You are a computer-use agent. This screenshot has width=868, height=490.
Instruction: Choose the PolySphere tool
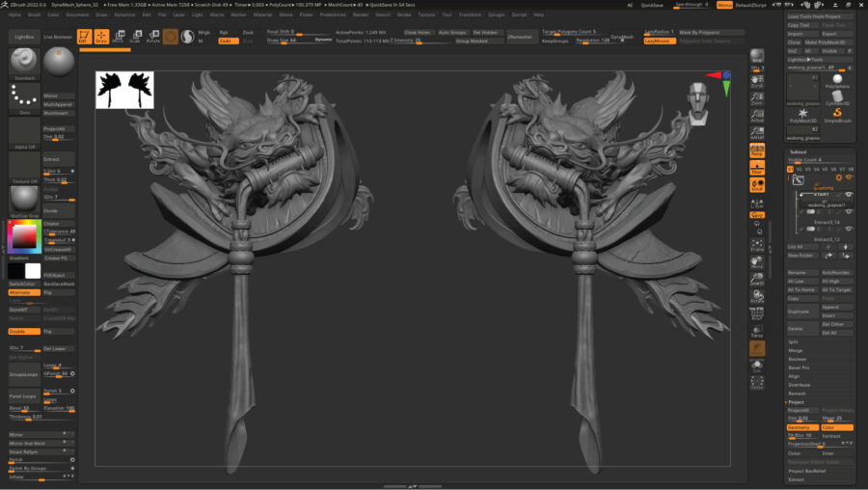click(837, 81)
